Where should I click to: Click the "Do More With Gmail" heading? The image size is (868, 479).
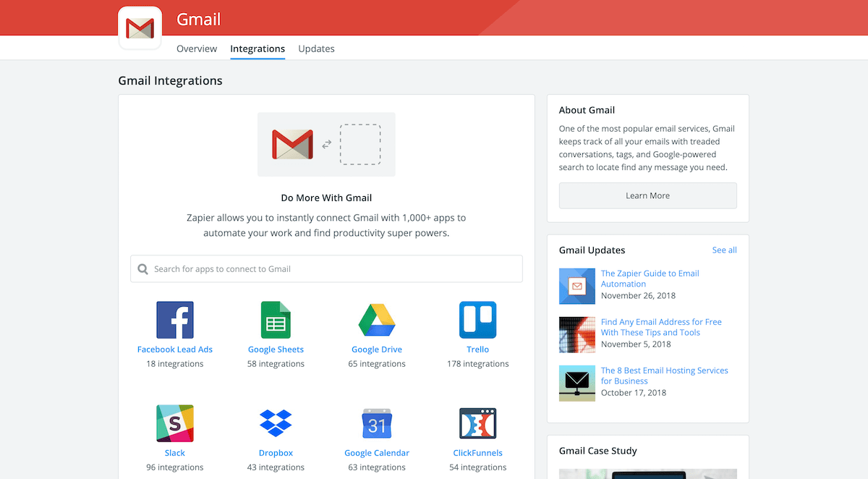pyautogui.click(x=326, y=197)
